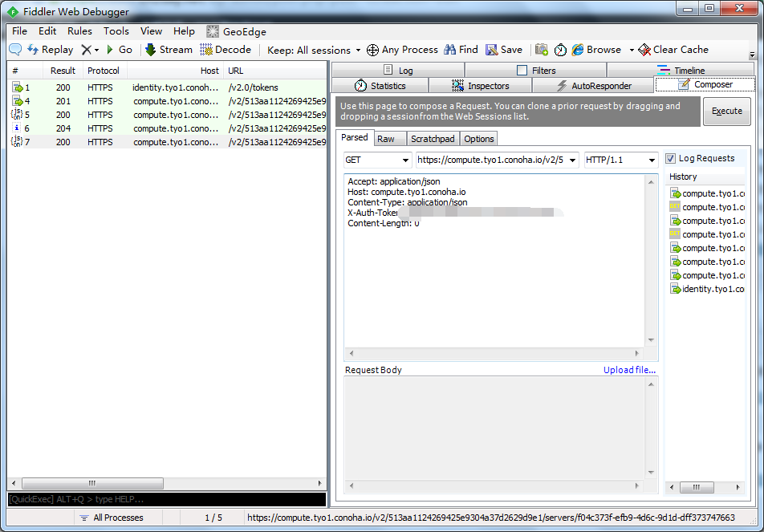Open the Scratchpad composer tab
The width and height of the screenshot is (764, 532).
(433, 139)
